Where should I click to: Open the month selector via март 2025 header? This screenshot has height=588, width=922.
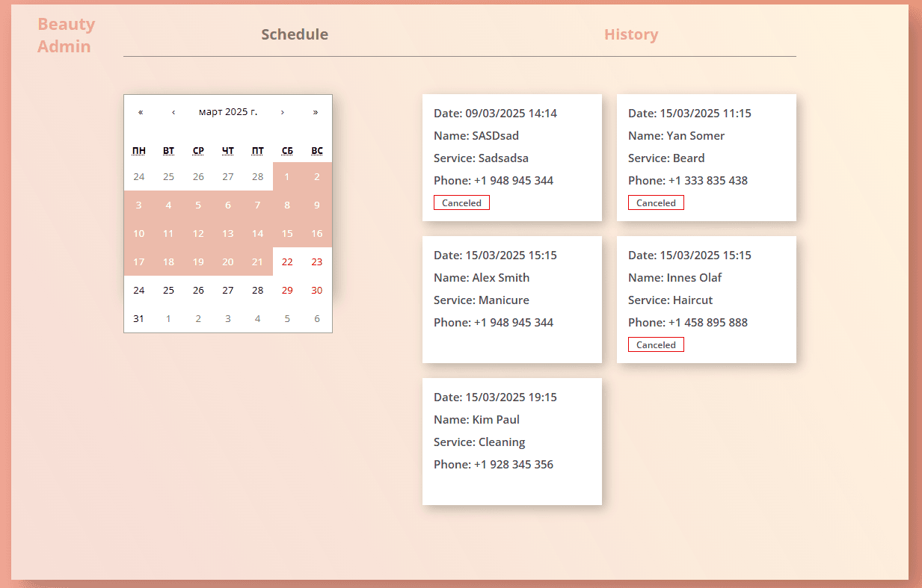pyautogui.click(x=228, y=111)
